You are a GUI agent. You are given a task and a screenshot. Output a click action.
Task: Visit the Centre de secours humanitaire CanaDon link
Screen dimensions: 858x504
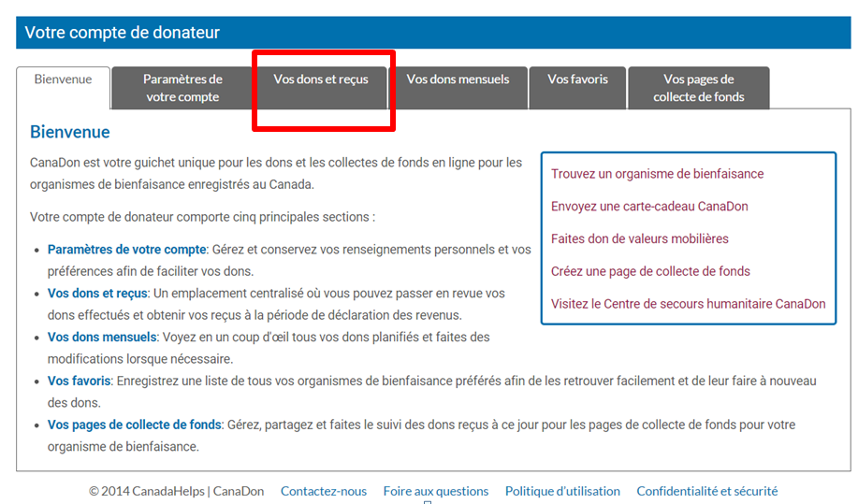pos(688,304)
